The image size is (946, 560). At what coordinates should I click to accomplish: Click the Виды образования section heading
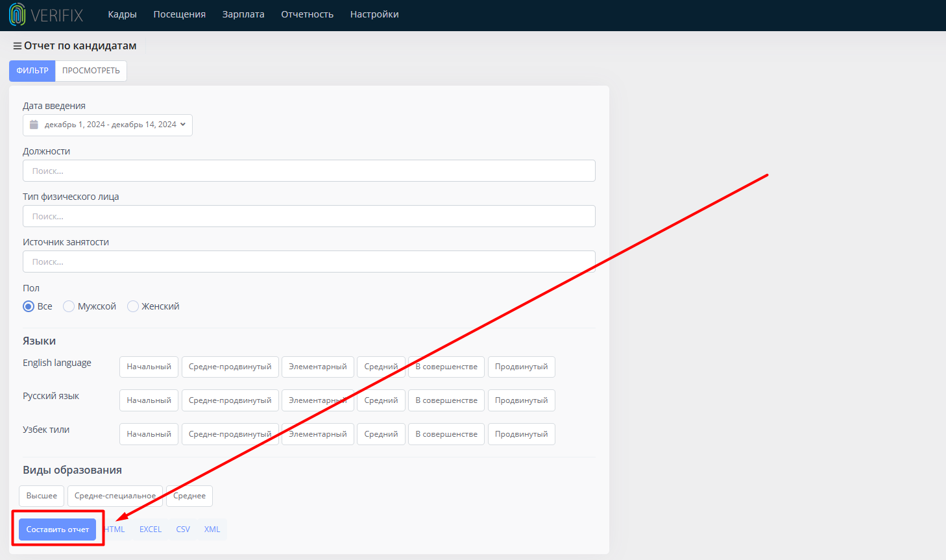(x=72, y=470)
